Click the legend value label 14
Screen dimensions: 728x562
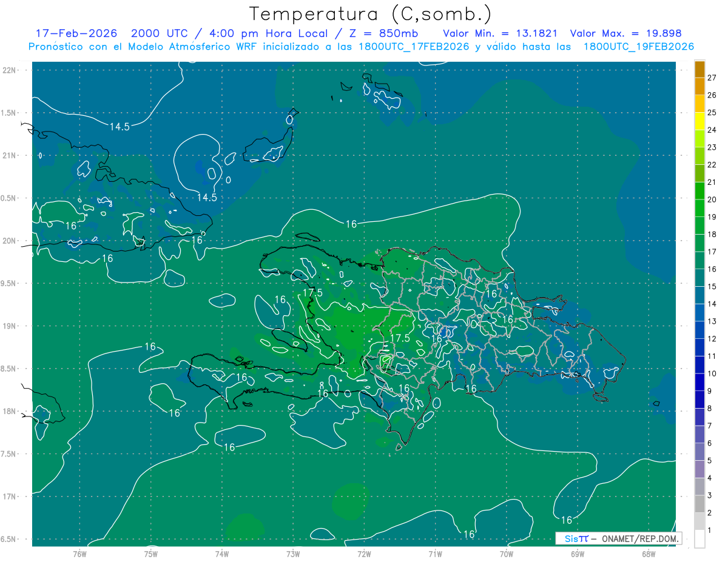click(x=712, y=304)
